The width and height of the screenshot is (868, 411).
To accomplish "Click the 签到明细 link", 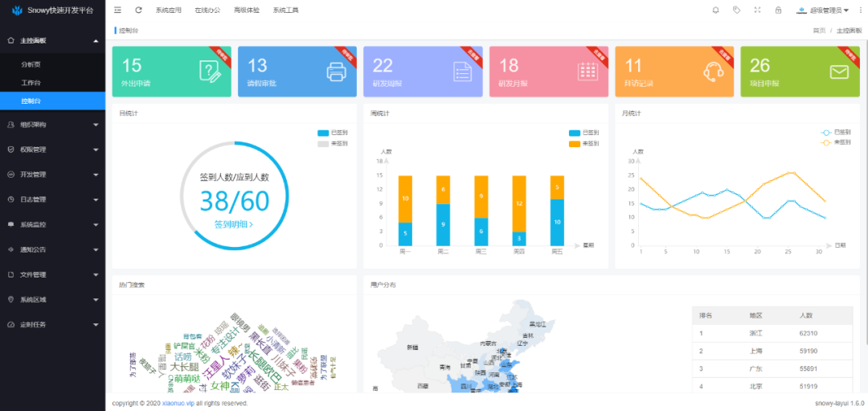I will point(234,225).
